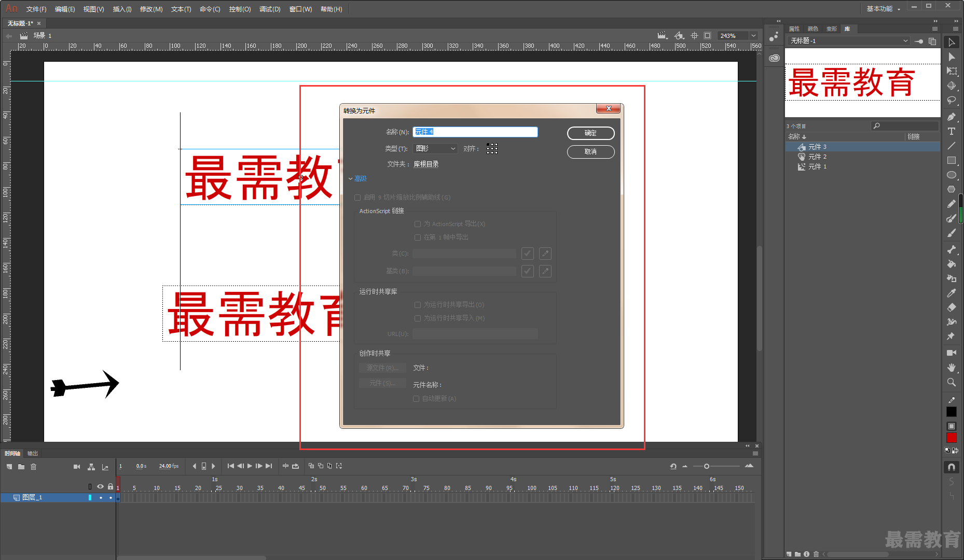Select the Text tool
The image size is (964, 560).
coord(952,131)
